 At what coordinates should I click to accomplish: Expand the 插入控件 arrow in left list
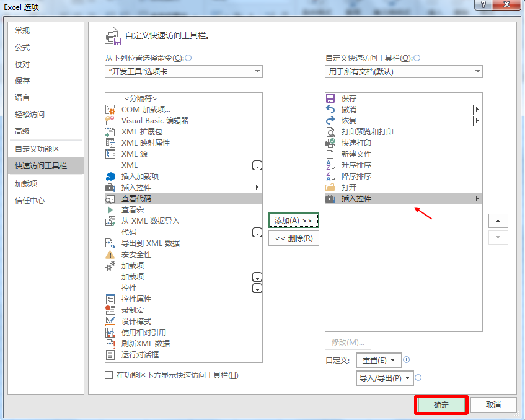click(x=257, y=188)
